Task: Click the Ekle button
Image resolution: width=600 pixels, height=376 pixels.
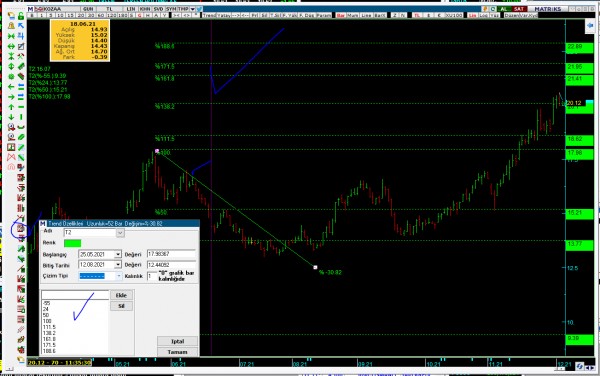Action: 121,295
